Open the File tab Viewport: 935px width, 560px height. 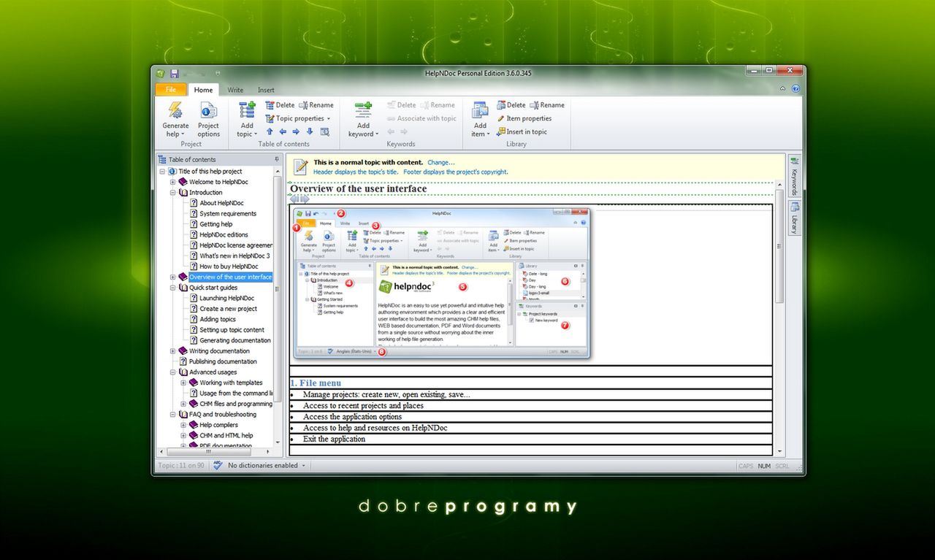coord(171,90)
